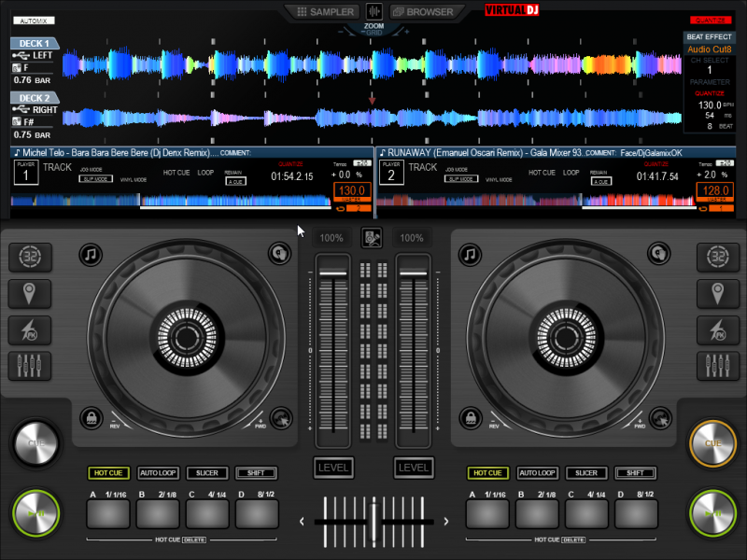This screenshot has height=560, width=747.
Task: Click the 130.0 BPM master display on player 1
Action: click(x=352, y=191)
